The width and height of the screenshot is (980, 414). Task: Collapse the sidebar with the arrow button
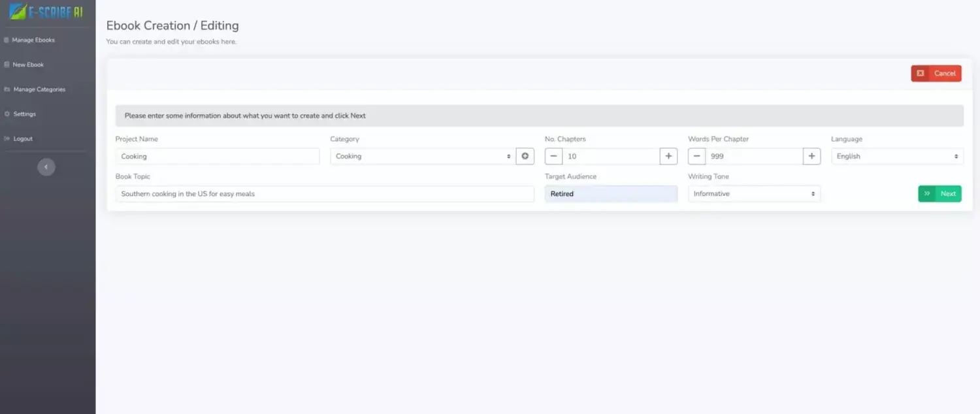click(x=46, y=167)
